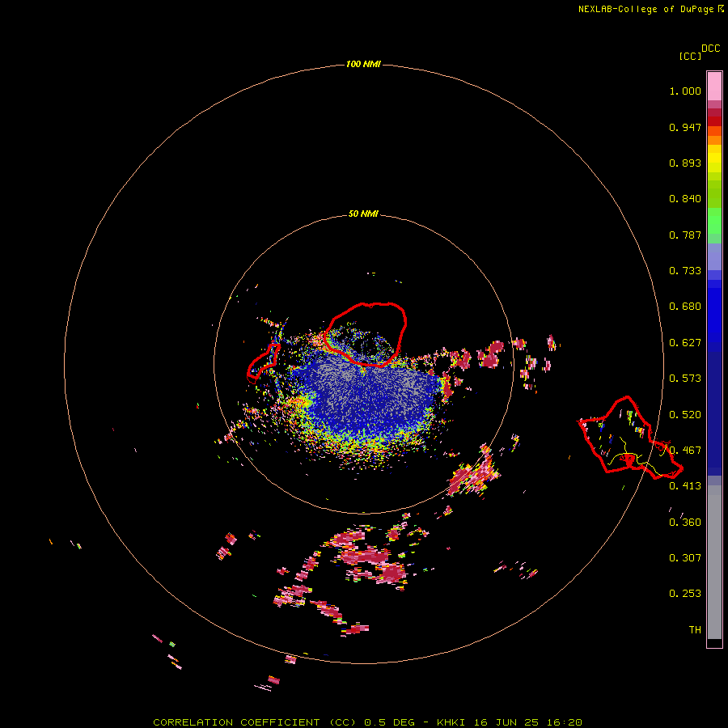
Task: Click the TH threshold label
Action: [695, 630]
